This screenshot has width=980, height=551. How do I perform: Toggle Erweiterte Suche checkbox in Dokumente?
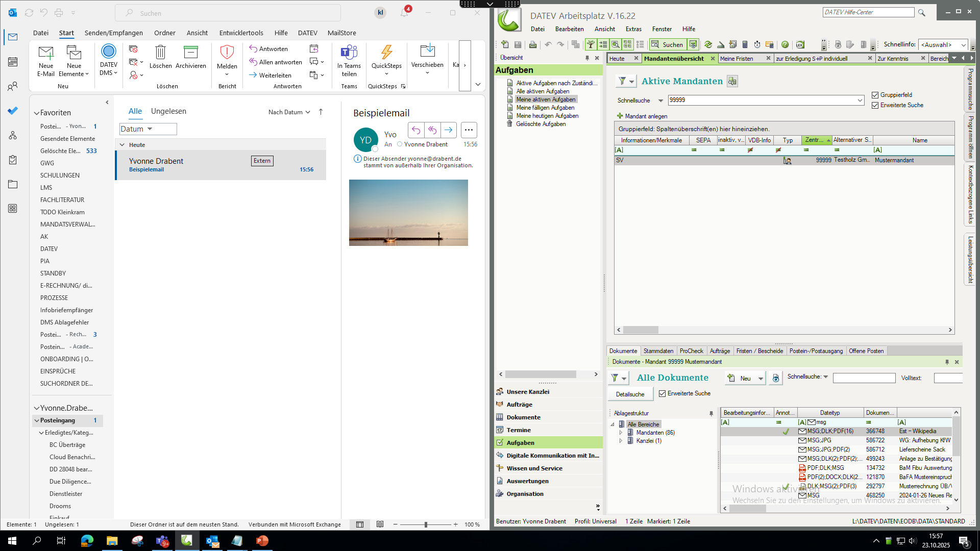(x=663, y=393)
